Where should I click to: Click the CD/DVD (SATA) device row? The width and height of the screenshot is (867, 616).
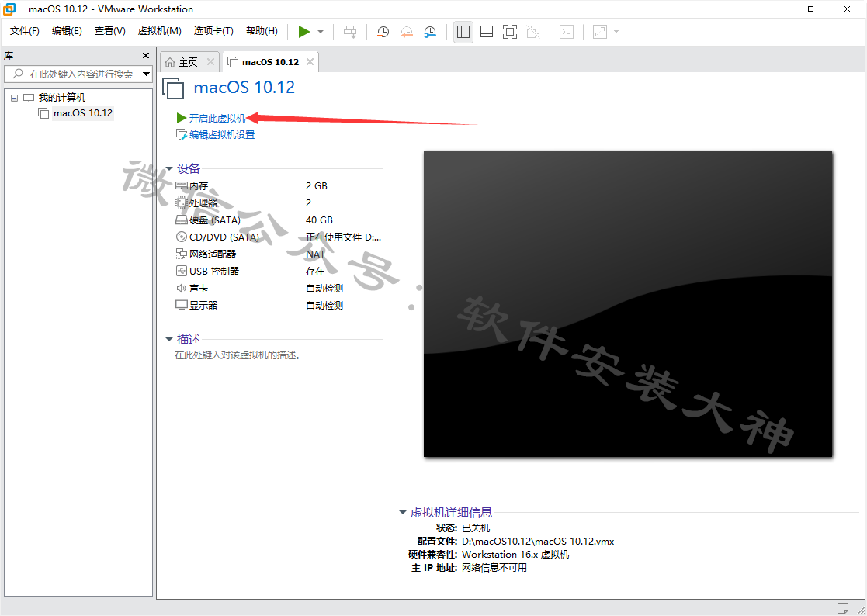[x=278, y=237]
